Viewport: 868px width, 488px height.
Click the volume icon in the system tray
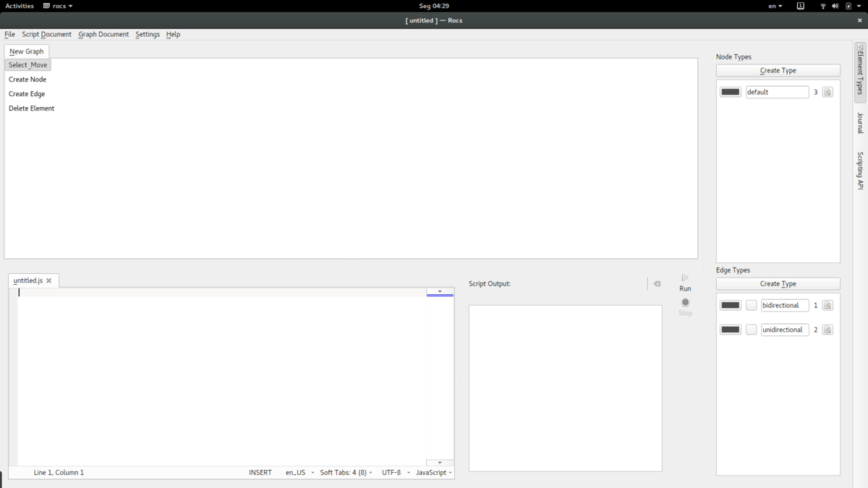point(835,6)
